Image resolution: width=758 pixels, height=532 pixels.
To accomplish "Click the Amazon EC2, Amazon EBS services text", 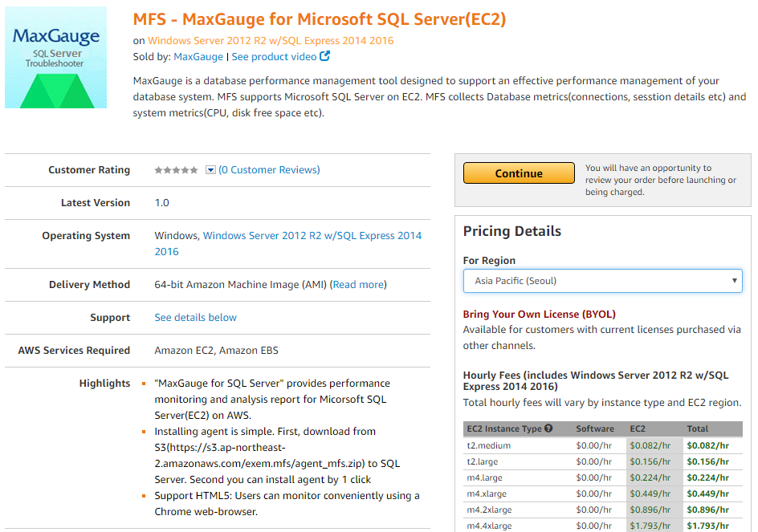I will pos(217,351).
